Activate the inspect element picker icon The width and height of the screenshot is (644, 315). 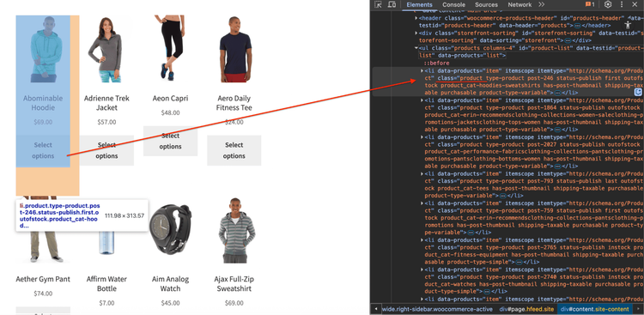click(x=379, y=4)
